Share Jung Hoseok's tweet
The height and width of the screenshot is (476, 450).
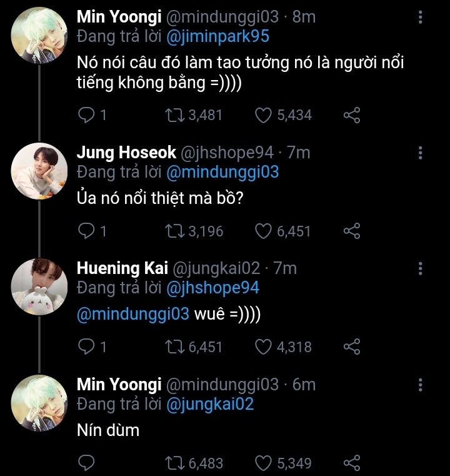[352, 231]
